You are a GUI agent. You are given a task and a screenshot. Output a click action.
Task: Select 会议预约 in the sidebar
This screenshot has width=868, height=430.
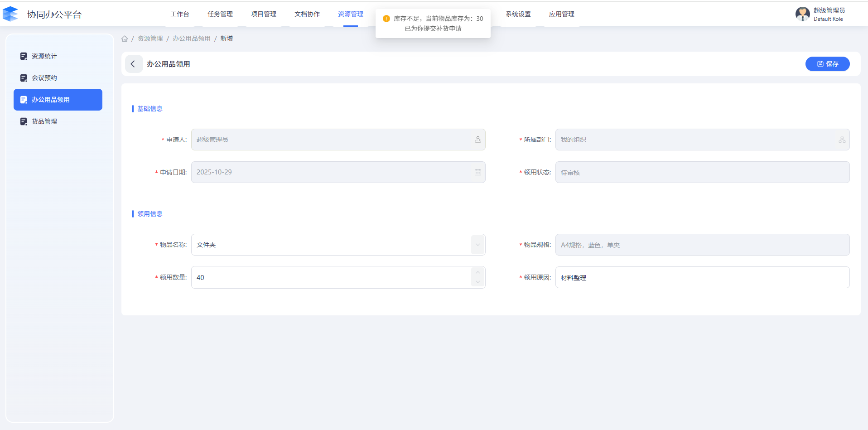(x=44, y=78)
